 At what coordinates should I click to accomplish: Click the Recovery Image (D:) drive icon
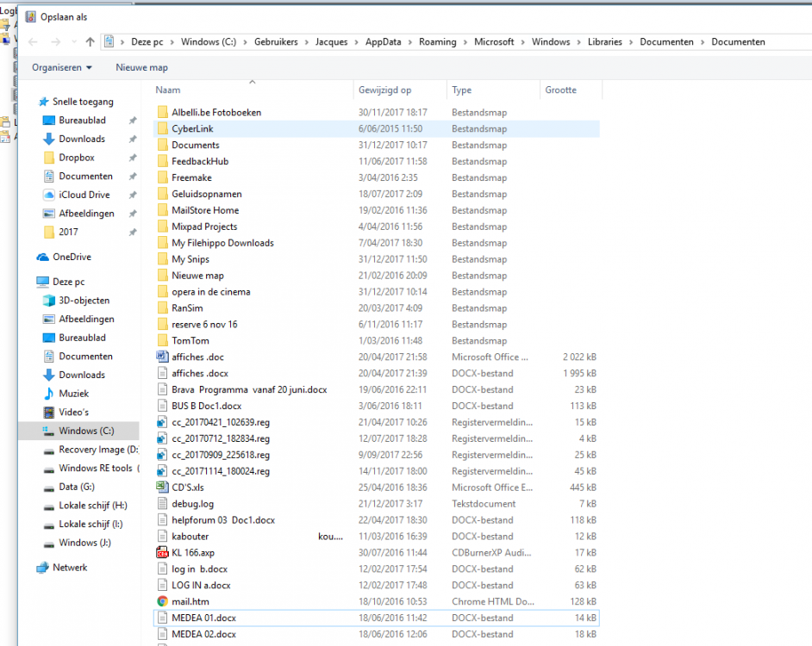point(49,450)
